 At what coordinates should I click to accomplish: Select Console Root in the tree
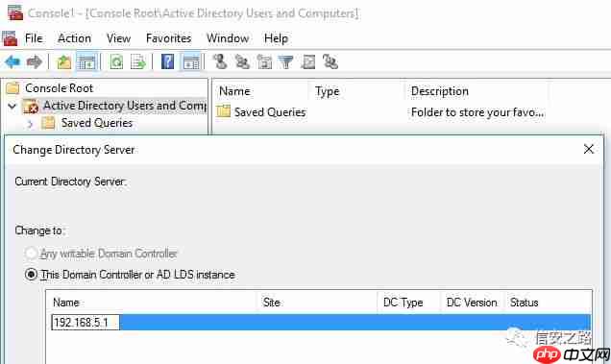(59, 88)
